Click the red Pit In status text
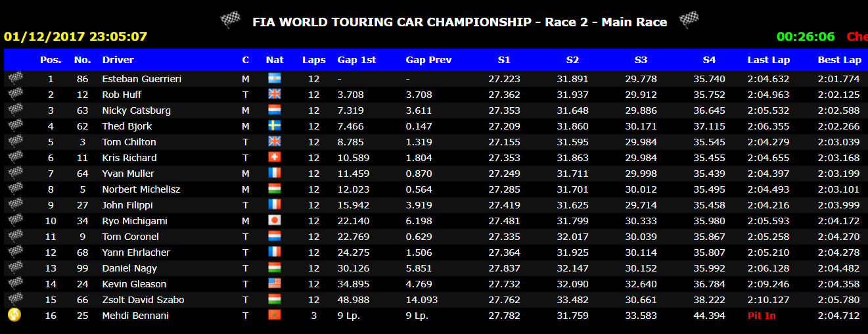This screenshot has height=334, width=868. click(x=762, y=316)
